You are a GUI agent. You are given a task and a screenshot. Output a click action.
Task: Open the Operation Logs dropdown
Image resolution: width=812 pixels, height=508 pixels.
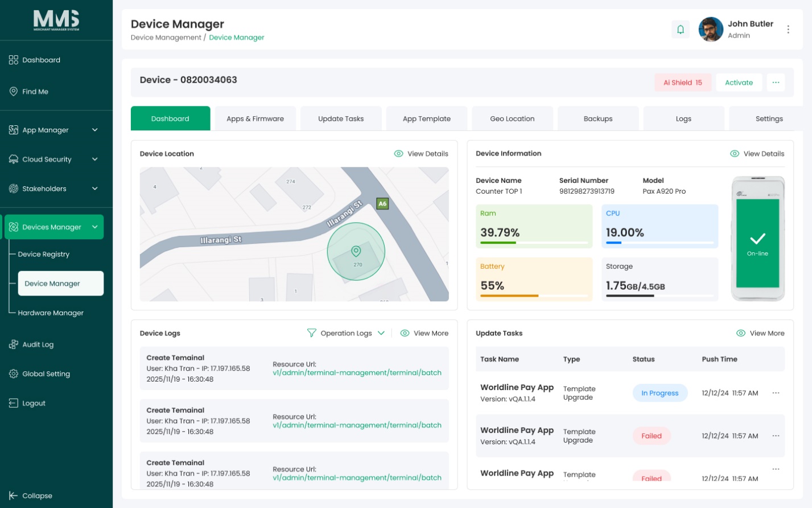point(353,333)
